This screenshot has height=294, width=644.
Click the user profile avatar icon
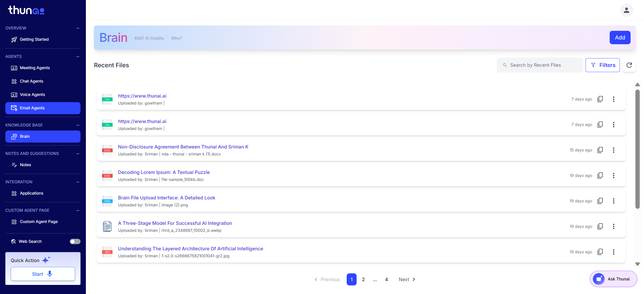tap(626, 10)
